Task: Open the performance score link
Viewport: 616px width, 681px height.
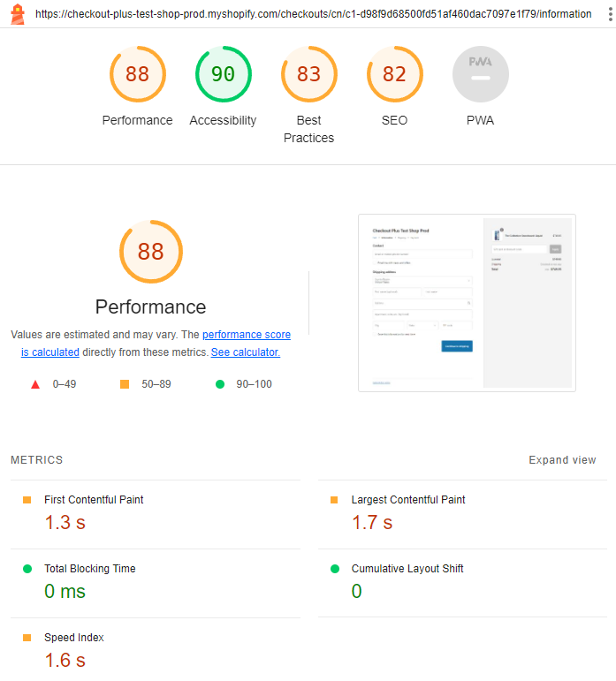Action: [247, 335]
